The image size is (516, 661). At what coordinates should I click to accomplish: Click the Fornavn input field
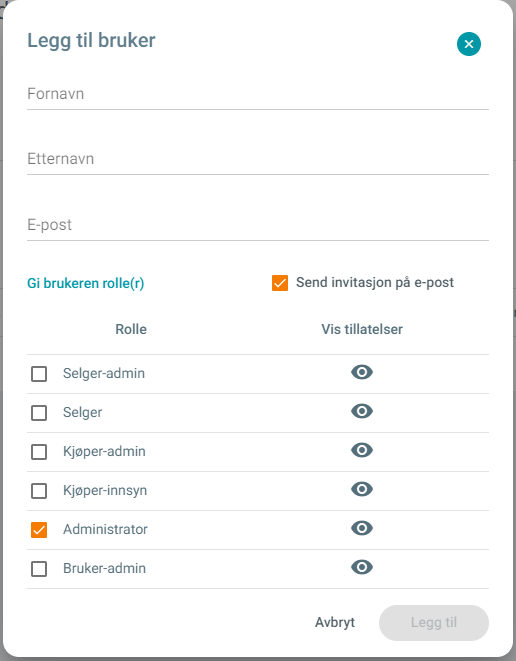(x=258, y=94)
